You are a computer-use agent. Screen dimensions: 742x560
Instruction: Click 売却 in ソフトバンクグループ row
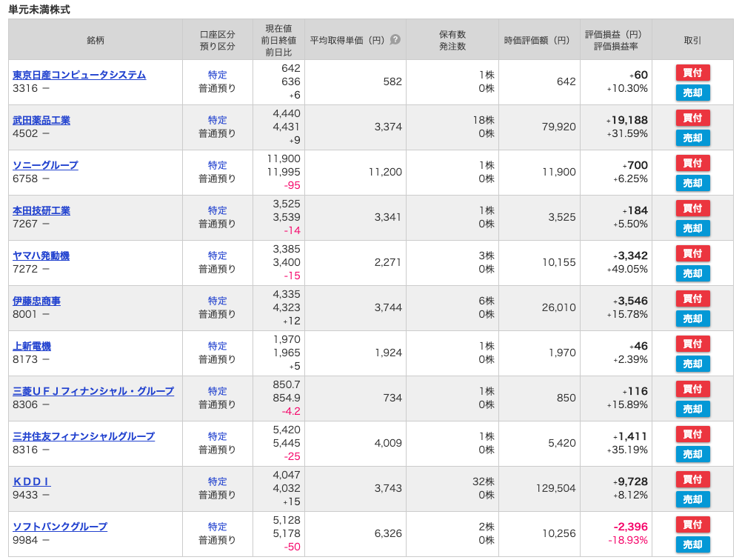tap(692, 544)
